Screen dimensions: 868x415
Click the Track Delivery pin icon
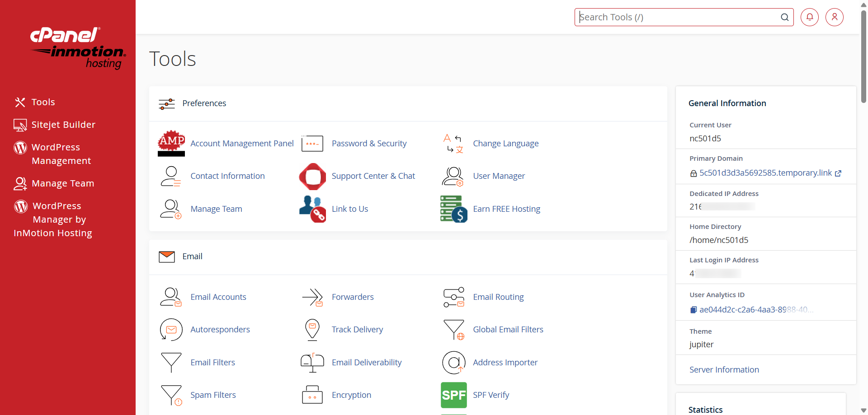pos(312,330)
